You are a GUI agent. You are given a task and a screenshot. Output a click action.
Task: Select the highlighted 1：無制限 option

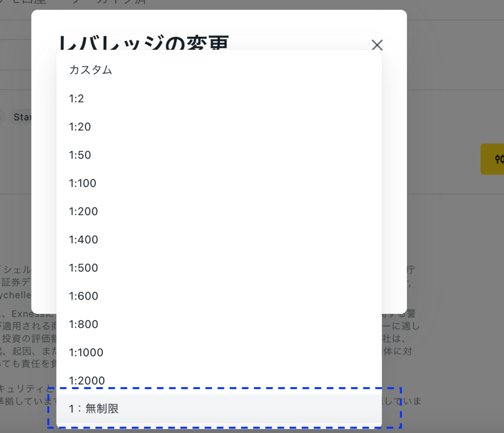tap(94, 408)
